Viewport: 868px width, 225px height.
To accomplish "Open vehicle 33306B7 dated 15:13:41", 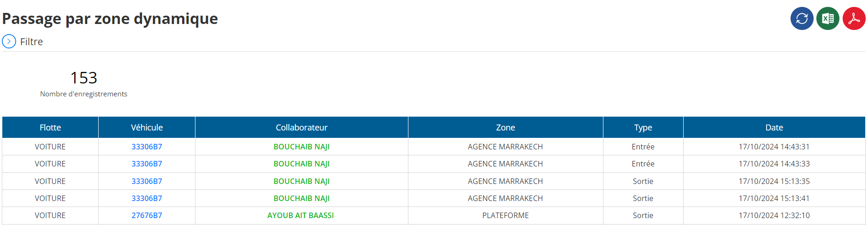I will tap(147, 198).
